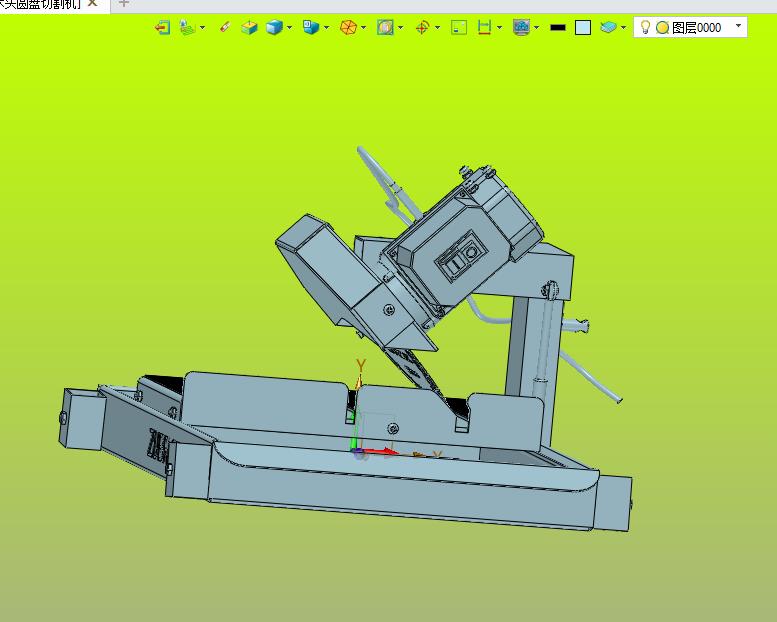Click the green datum plane icon
The width and height of the screenshot is (777, 622).
coord(187,27)
